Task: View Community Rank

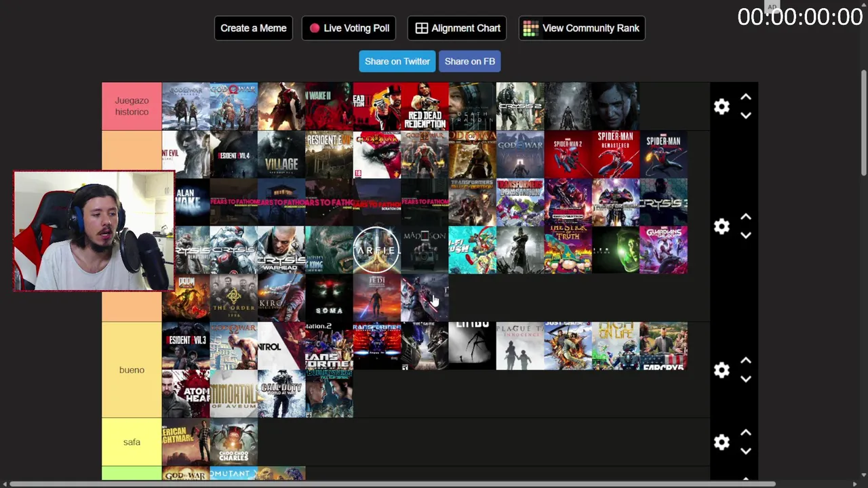Action: [582, 28]
